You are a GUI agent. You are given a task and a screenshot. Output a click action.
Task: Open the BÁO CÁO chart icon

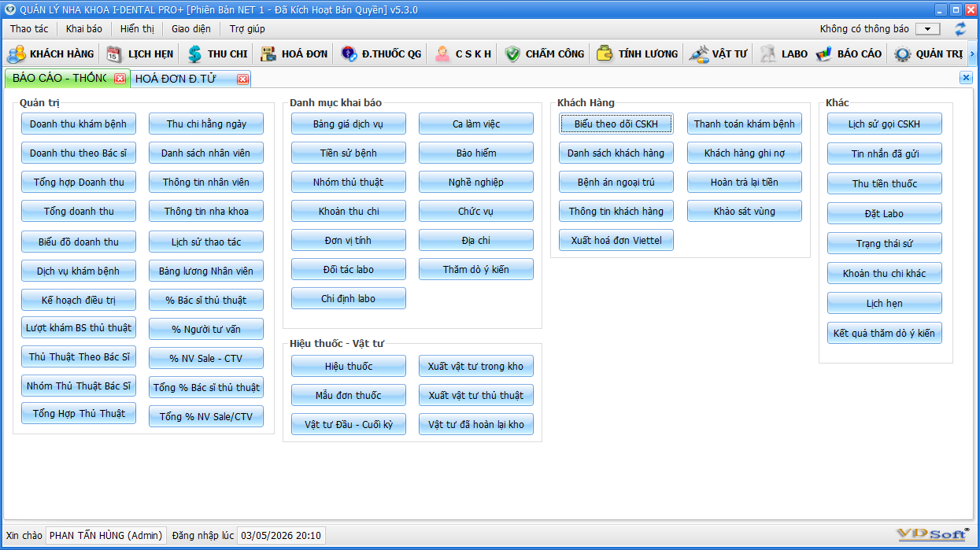(824, 54)
